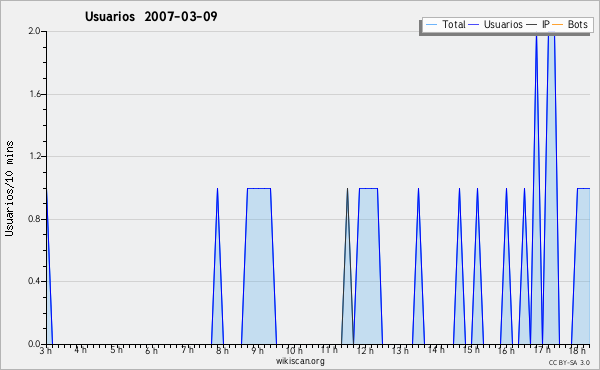Viewport: 600px width, 370px height.
Task: Click the 1.6 y-axis value
Action: [34, 94]
